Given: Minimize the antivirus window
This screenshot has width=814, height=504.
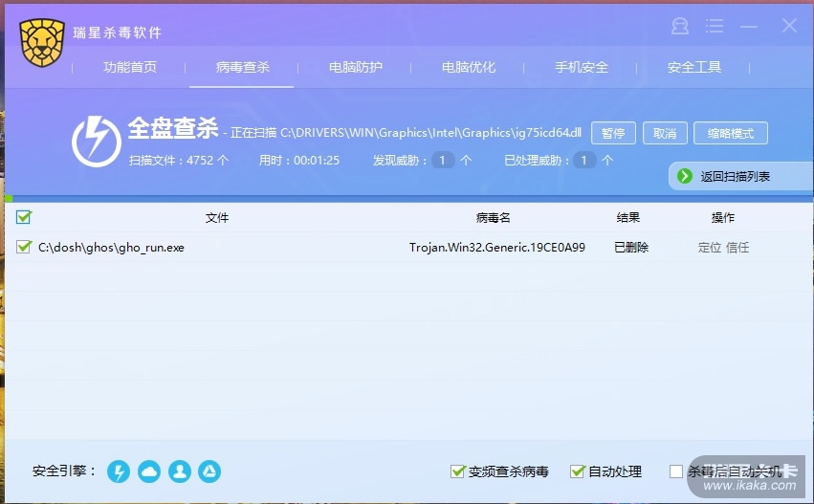Looking at the screenshot, I should (x=749, y=26).
